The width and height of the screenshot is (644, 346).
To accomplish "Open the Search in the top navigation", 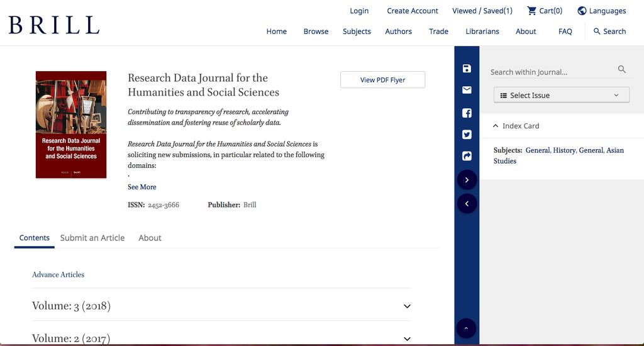I will coord(610,31).
